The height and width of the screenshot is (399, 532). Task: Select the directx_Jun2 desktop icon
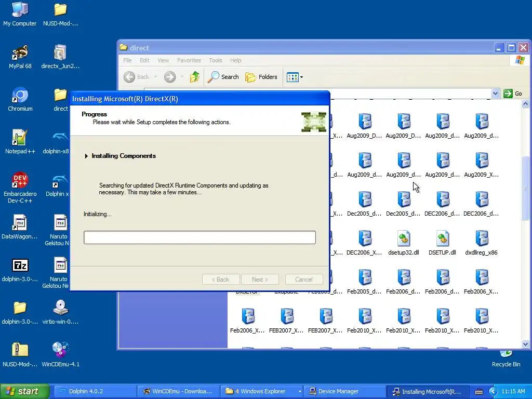(60, 57)
